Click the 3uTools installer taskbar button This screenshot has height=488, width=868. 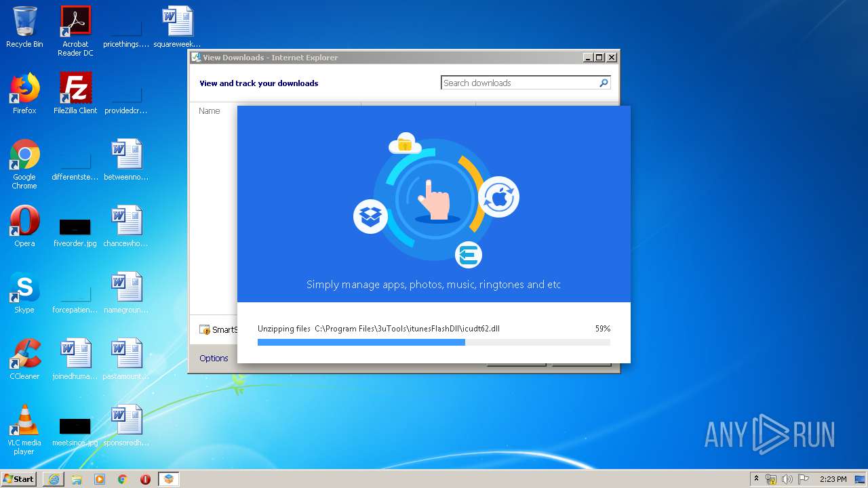168,479
